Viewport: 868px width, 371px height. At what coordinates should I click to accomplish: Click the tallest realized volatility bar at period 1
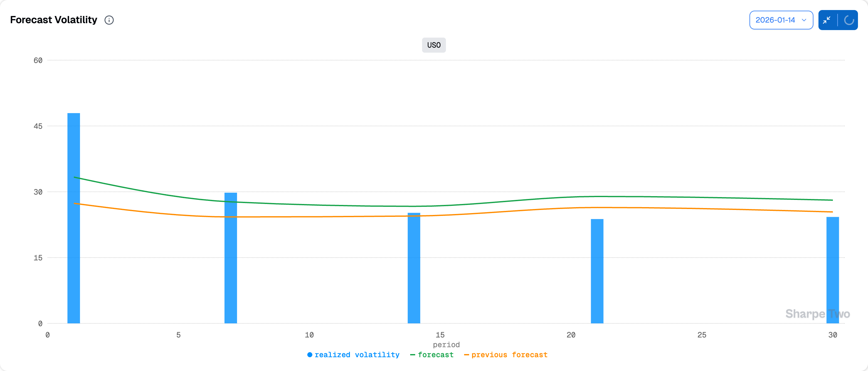click(74, 218)
